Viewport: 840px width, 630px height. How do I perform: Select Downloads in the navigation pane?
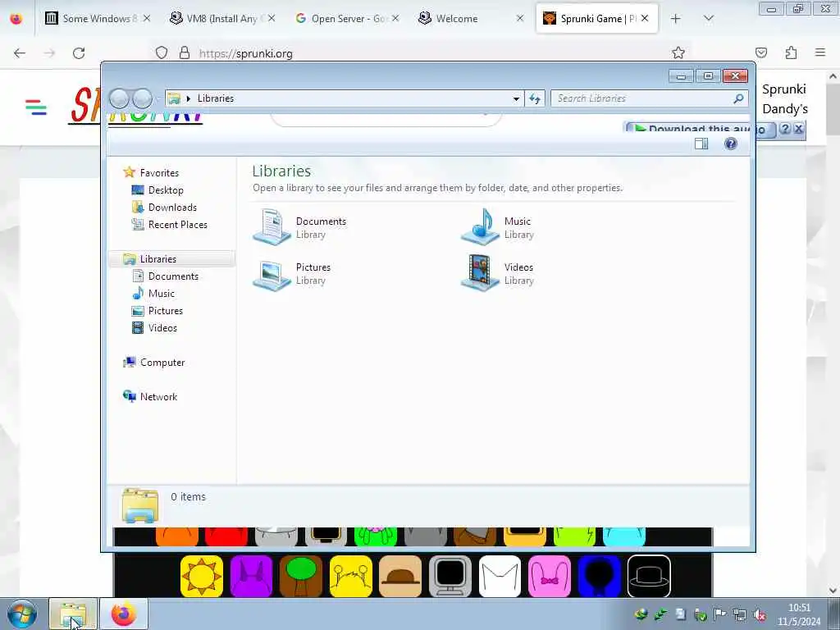[172, 208]
